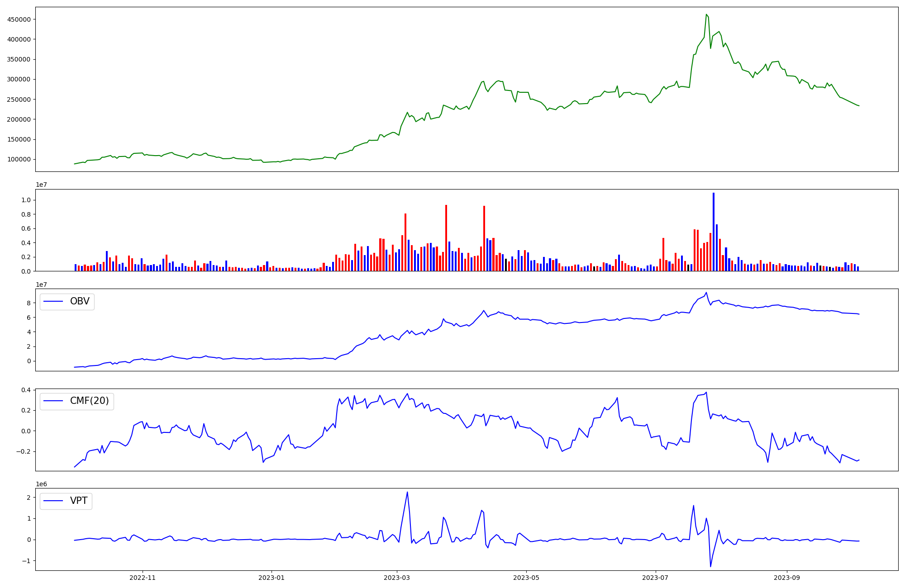Click the 1e7 exponent label above volume chart
The image size is (905, 588).
[x=41, y=185]
